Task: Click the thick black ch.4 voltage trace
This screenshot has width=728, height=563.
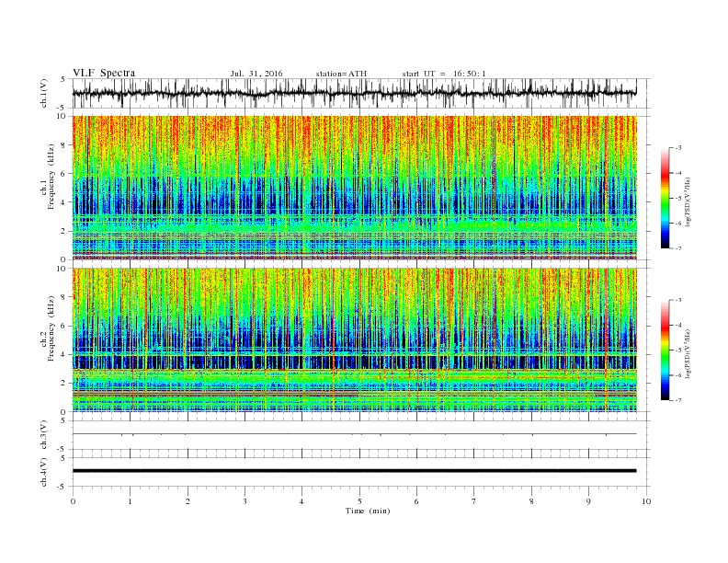Action: (x=355, y=471)
